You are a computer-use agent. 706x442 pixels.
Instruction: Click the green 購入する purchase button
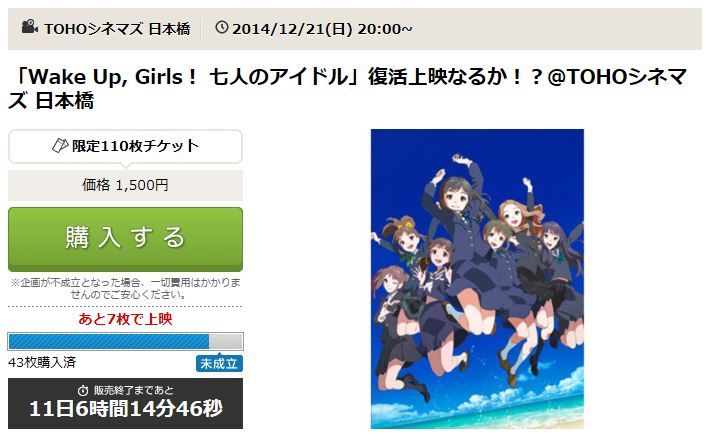click(125, 239)
